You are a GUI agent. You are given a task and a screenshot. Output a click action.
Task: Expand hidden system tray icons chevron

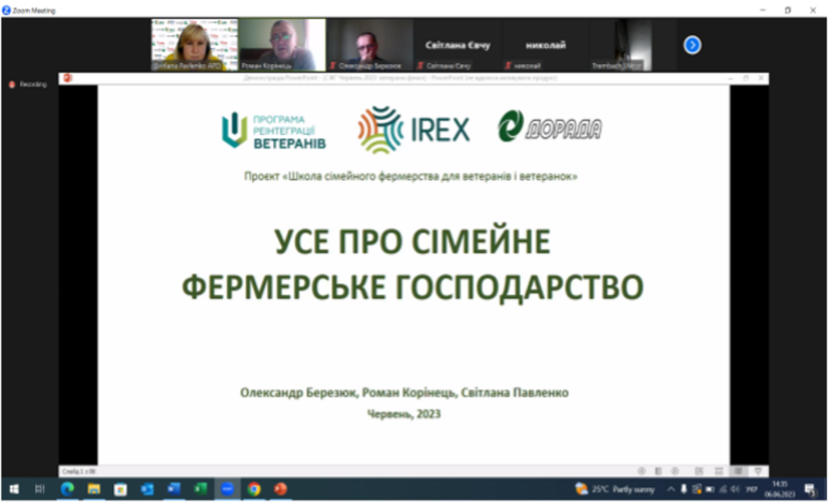[x=671, y=489]
